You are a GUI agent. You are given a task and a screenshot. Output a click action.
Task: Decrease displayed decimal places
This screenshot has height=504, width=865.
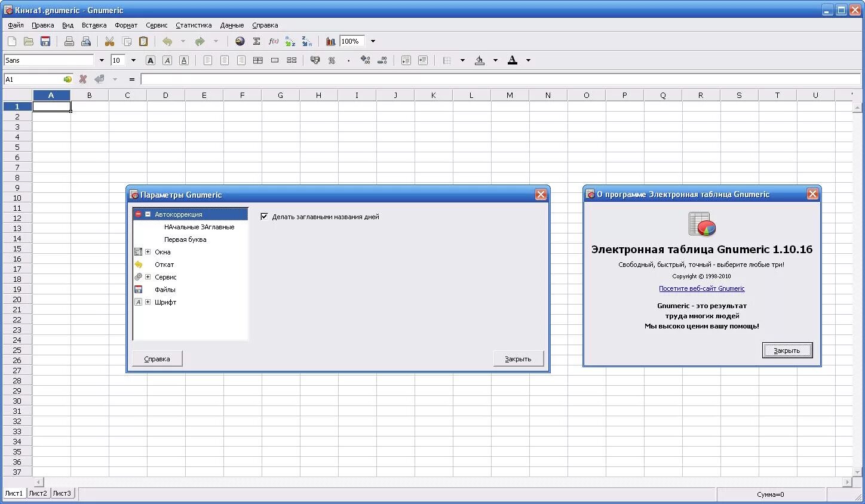pyautogui.click(x=382, y=60)
